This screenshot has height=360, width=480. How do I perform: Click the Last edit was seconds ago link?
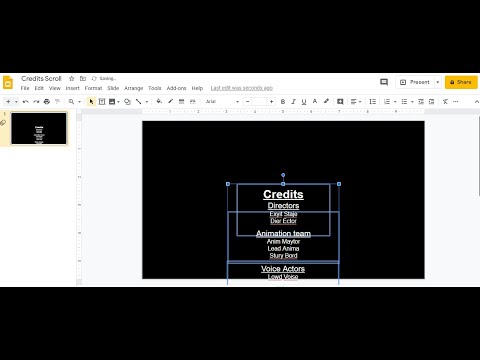[242, 88]
